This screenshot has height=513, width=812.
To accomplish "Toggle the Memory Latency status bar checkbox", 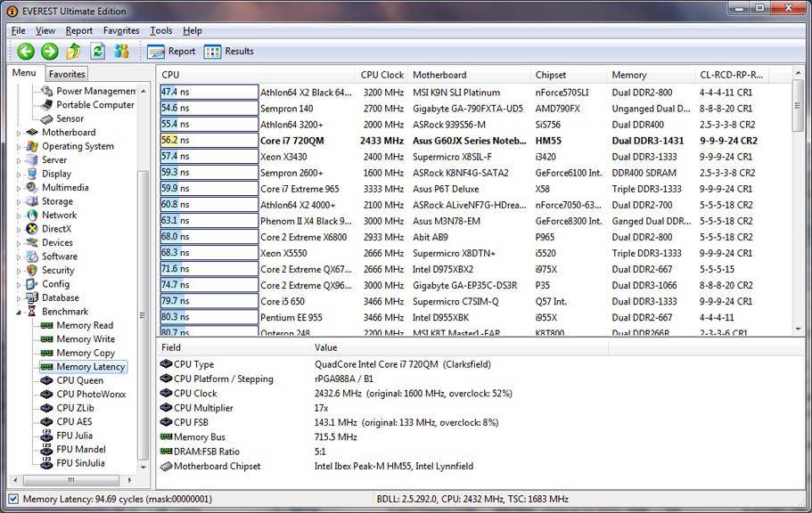I will [13, 499].
